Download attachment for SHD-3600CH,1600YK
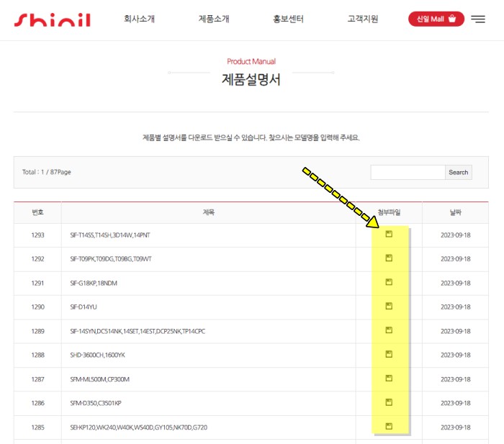 pyautogui.click(x=389, y=354)
